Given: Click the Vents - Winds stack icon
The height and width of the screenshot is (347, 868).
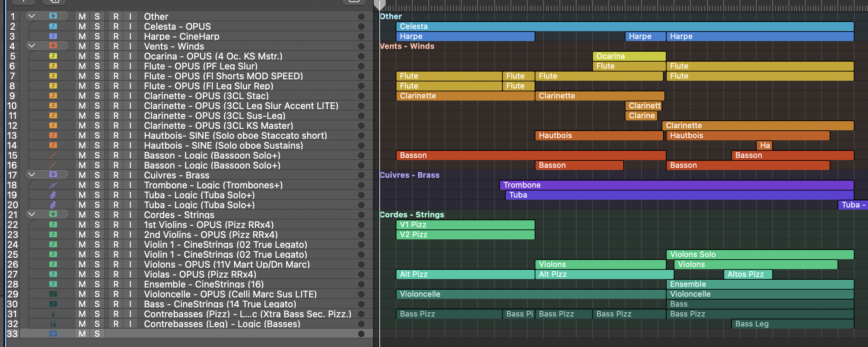Looking at the screenshot, I should click(53, 46).
